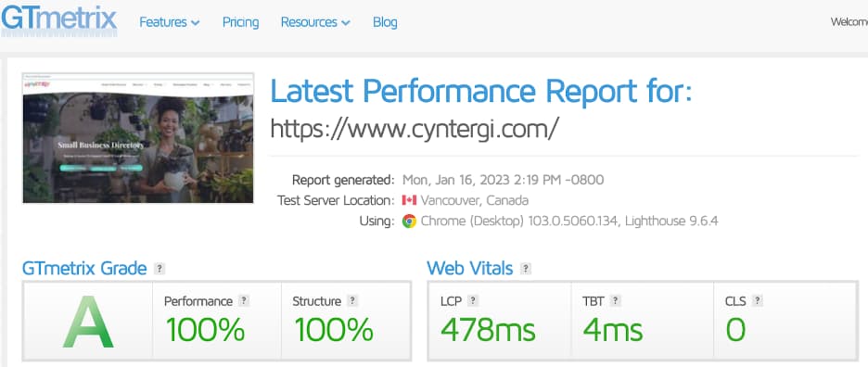Screen dimensions: 868x367
Task: Go to the Pricing page
Action: coord(240,22)
